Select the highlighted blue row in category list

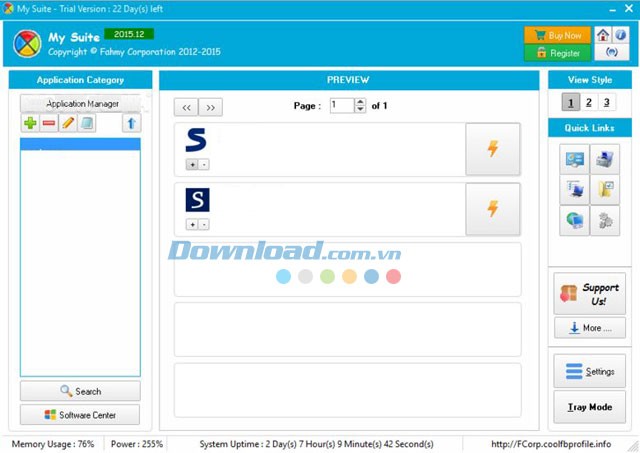(x=80, y=144)
